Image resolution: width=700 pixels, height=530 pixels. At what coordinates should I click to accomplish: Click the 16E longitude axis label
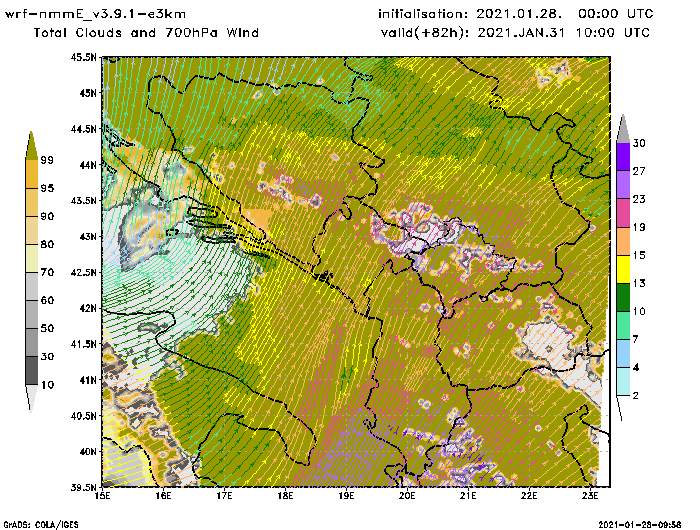(x=163, y=496)
